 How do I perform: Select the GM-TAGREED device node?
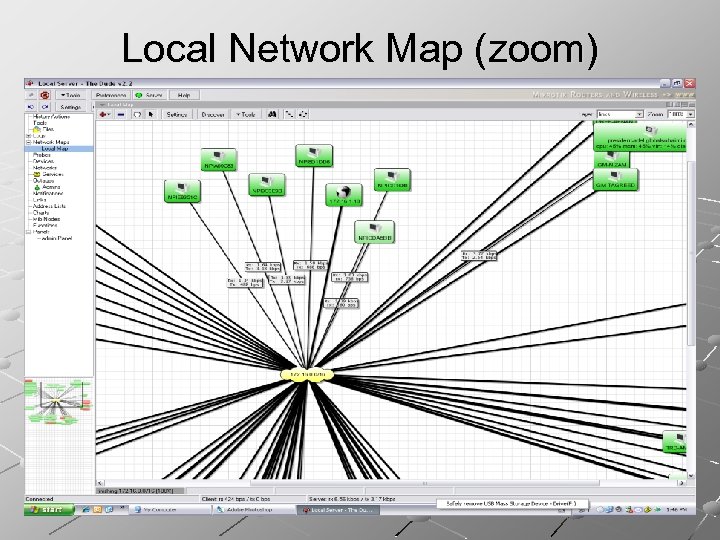615,180
